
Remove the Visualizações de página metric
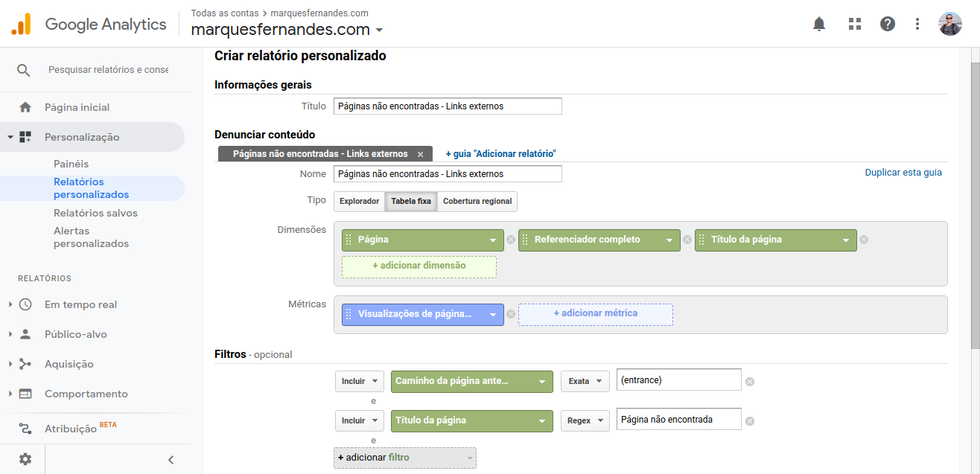coord(511,314)
